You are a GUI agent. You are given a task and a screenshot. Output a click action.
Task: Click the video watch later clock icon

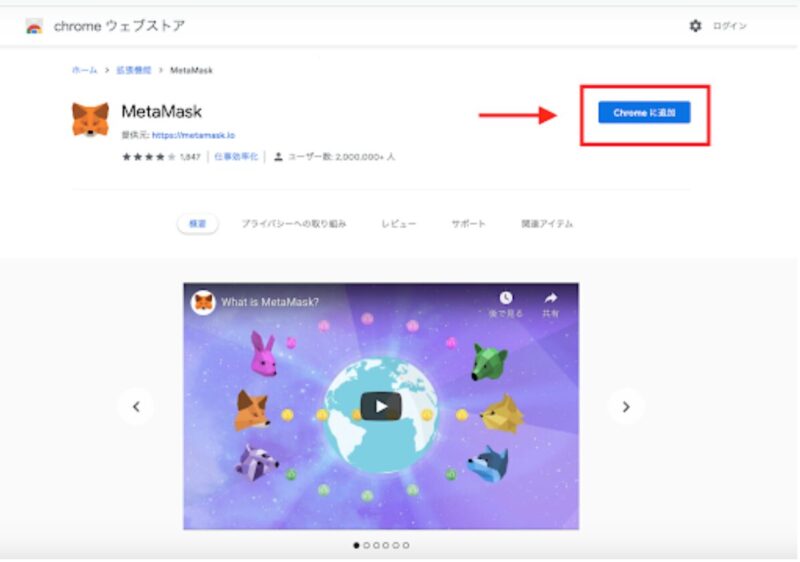[x=506, y=298]
